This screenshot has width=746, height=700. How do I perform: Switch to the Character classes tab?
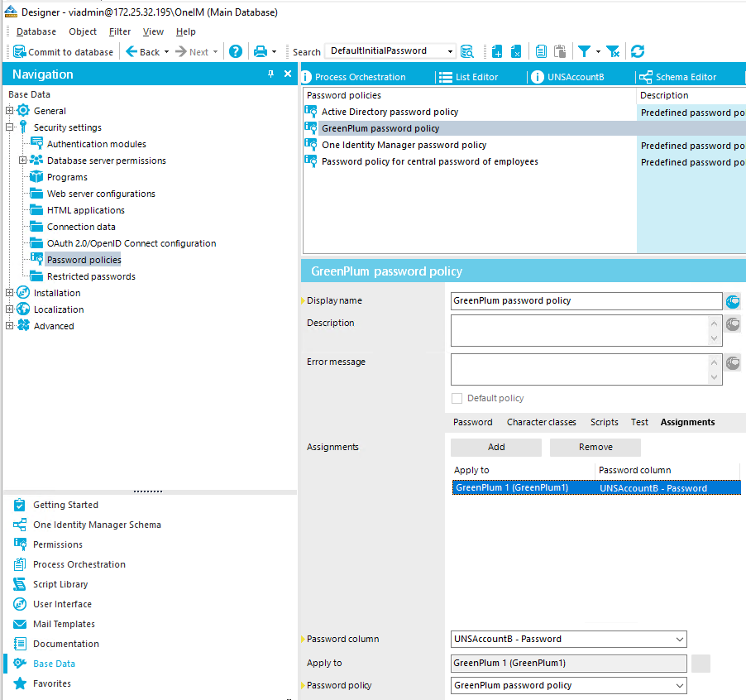pos(541,422)
